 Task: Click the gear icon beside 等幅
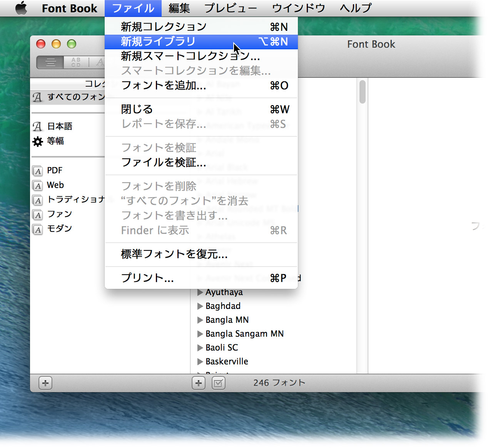[x=38, y=141]
